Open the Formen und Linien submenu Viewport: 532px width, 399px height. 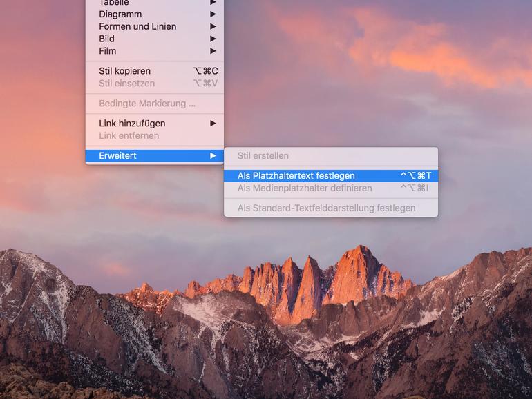click(154, 26)
